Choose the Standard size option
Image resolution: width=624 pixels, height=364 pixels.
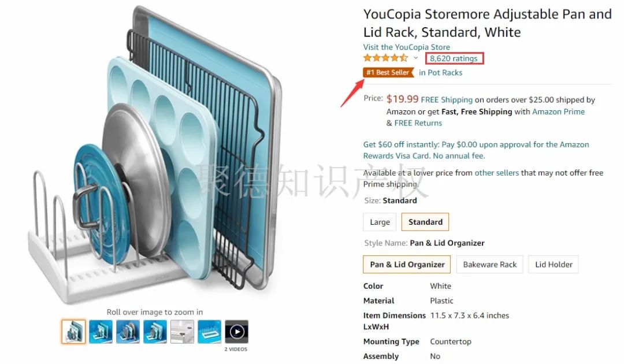[425, 222]
